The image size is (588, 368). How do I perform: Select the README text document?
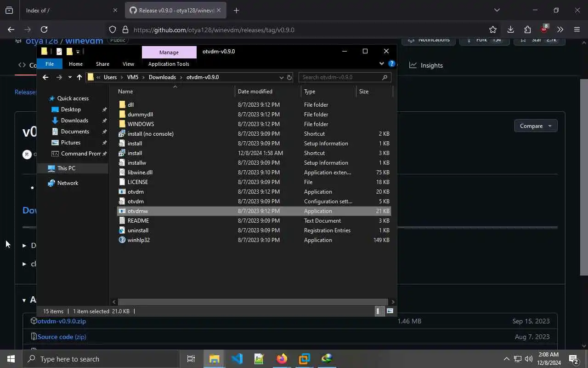pyautogui.click(x=138, y=221)
